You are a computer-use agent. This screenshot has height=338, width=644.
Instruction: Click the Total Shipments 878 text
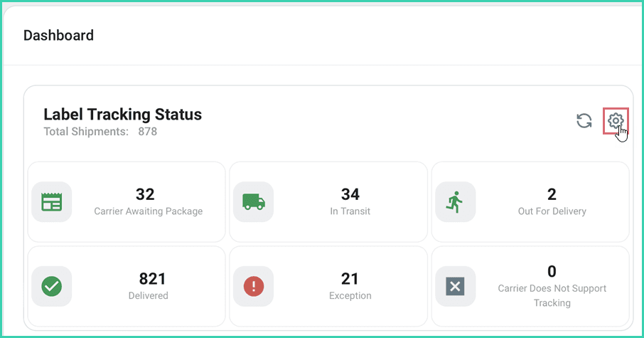click(100, 132)
